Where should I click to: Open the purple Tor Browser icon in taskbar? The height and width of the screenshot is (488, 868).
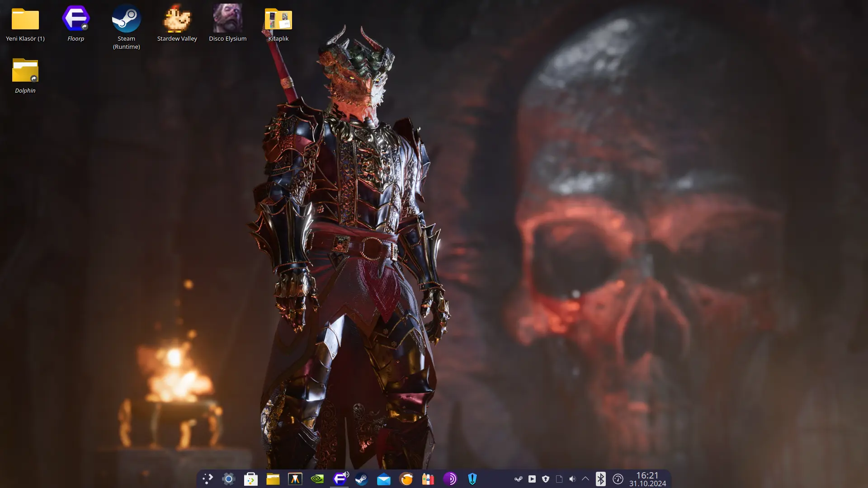coord(450,479)
